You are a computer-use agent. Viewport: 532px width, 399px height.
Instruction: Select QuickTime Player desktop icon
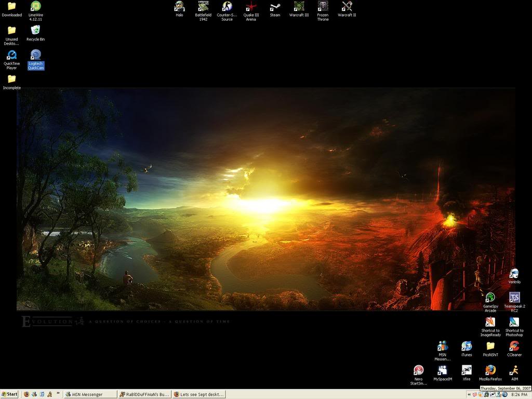(11, 60)
